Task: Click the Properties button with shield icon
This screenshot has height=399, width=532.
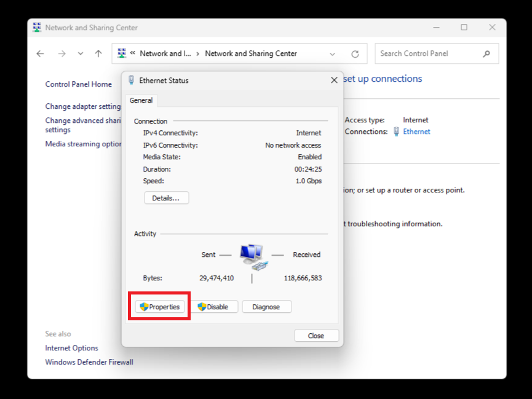Action: point(160,307)
